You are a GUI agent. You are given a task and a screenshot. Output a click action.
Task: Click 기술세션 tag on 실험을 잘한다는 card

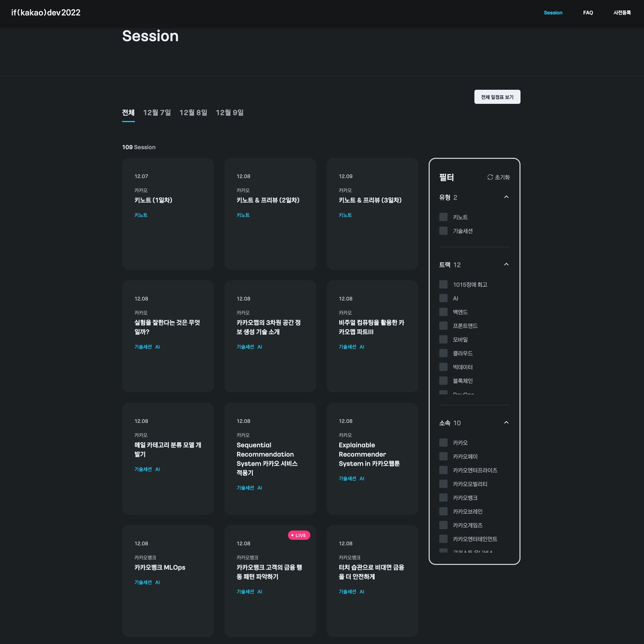143,347
